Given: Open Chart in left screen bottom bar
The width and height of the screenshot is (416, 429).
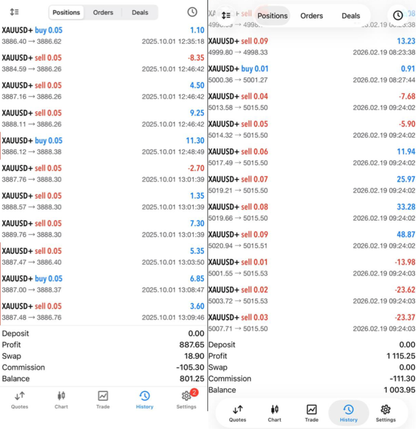Looking at the screenshot, I should click(61, 400).
